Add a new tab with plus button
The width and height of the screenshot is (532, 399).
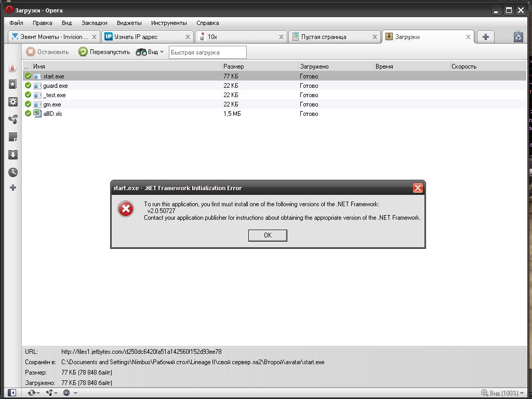[x=486, y=37]
